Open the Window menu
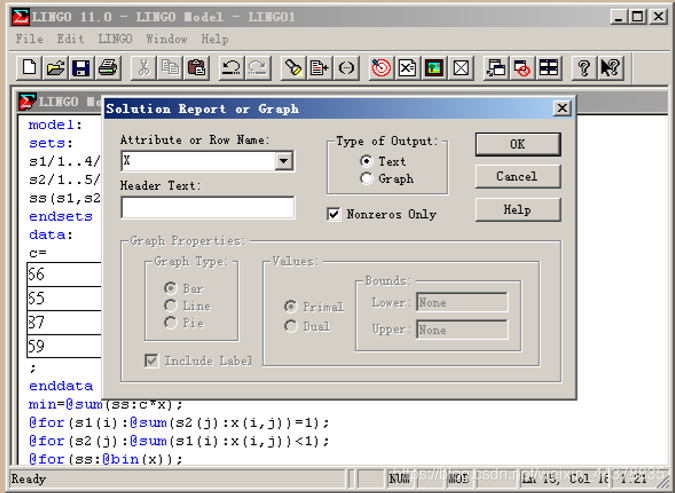The width and height of the screenshot is (675, 493). (167, 39)
